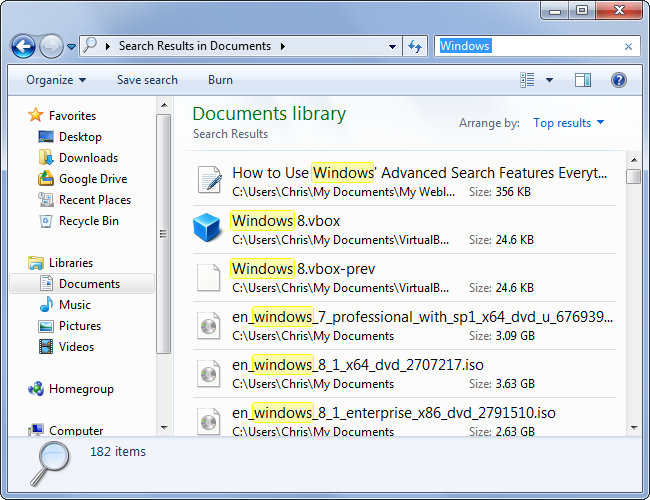Clear search with the X icon
The height and width of the screenshot is (500, 650).
coord(628,46)
